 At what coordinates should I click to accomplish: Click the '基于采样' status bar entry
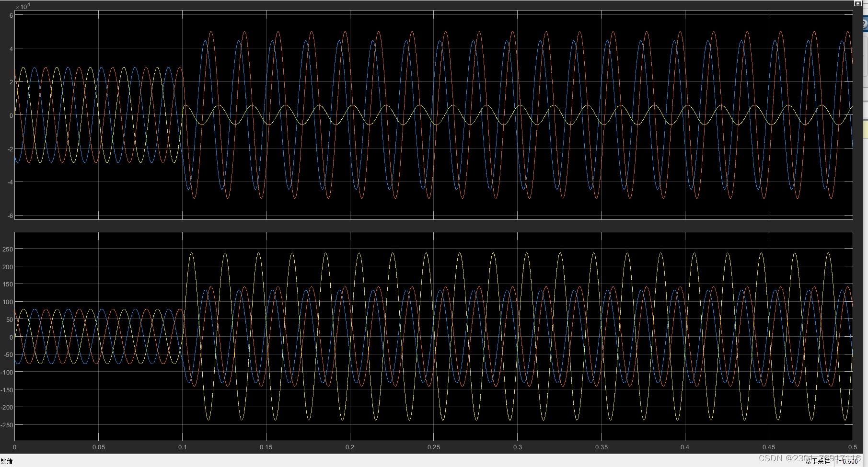click(817, 462)
